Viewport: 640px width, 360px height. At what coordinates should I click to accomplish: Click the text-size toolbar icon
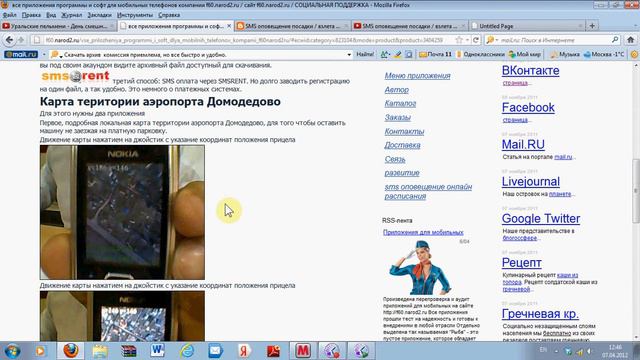(385, 54)
